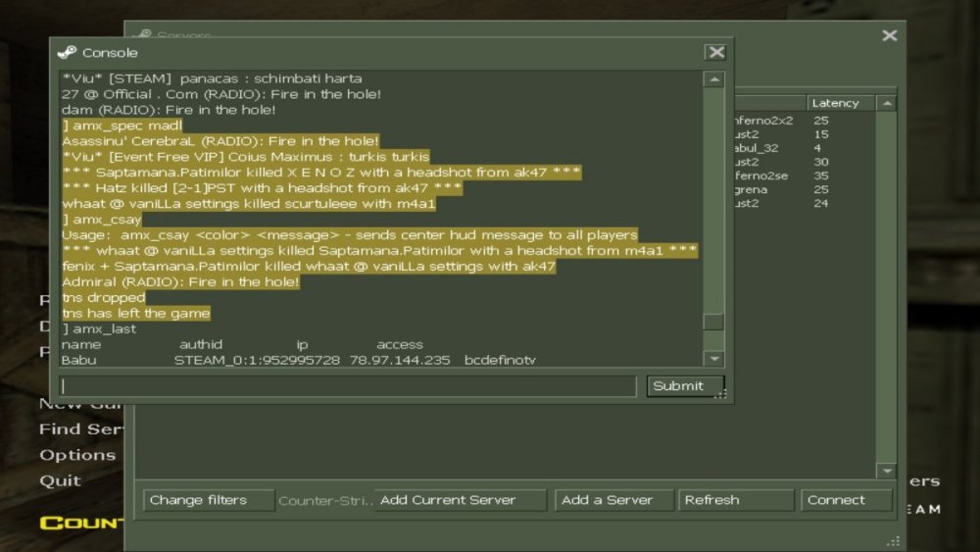Sort servers by Latency column header

[841, 103]
